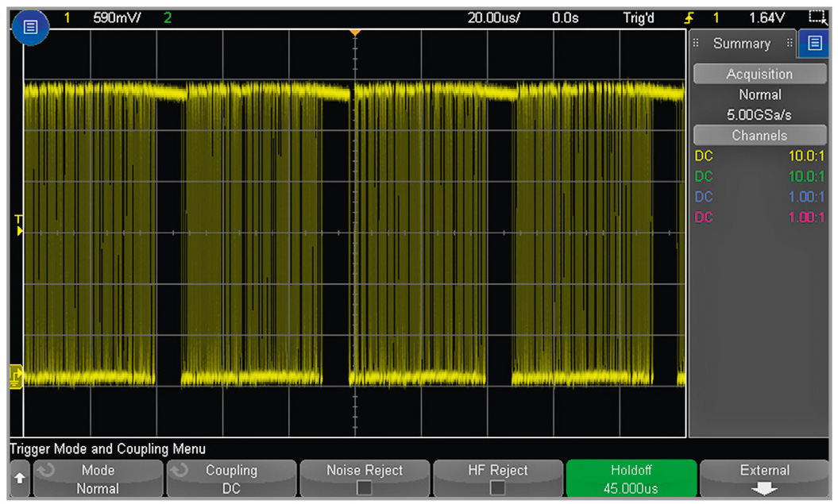Click the blue sidebar list icon beside Summary

(813, 44)
